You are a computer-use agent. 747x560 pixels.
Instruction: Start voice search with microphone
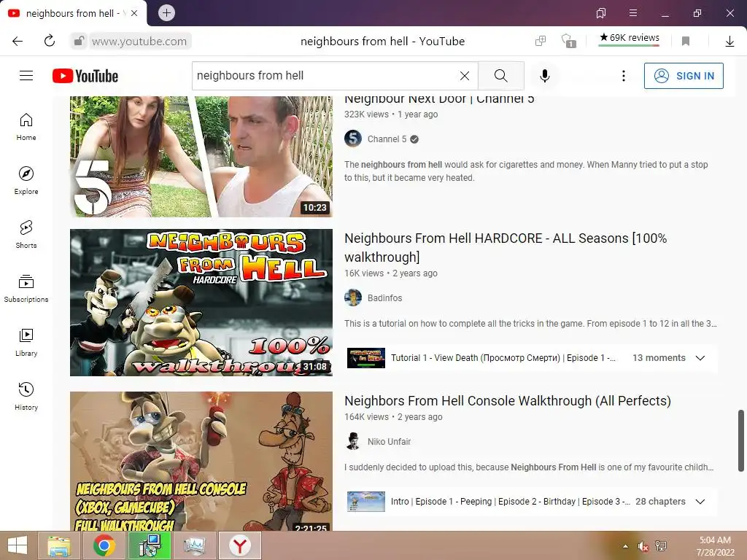pos(544,76)
